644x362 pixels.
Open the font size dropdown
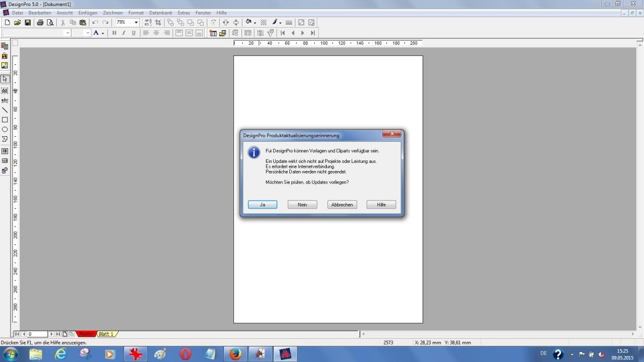88,33
